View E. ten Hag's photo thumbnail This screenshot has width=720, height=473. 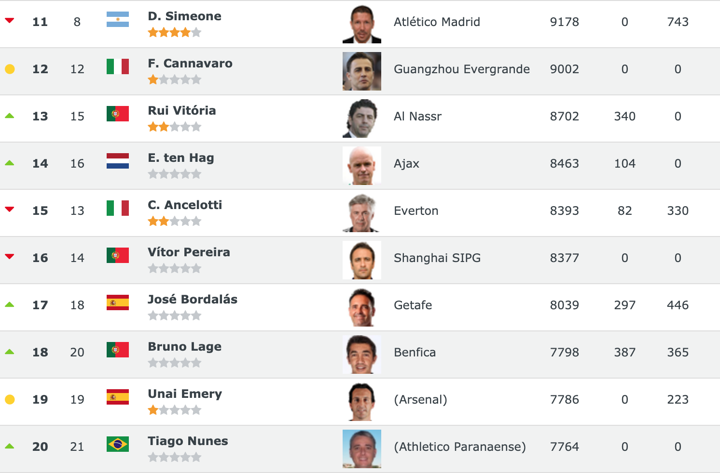coord(361,165)
